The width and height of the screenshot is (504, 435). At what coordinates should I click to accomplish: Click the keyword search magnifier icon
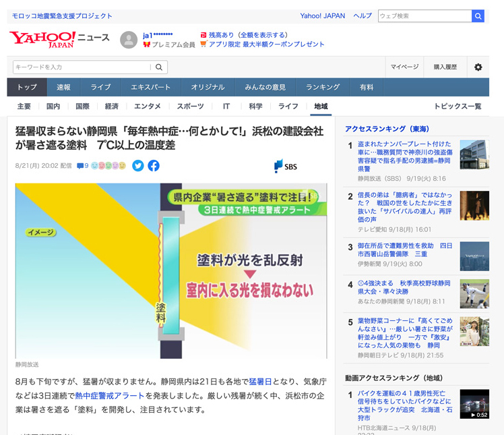pyautogui.click(x=159, y=67)
